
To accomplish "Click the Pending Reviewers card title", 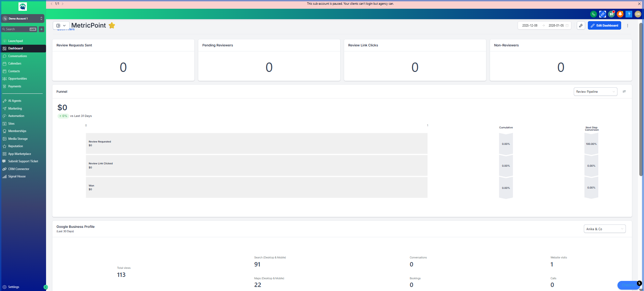I will (x=217, y=45).
